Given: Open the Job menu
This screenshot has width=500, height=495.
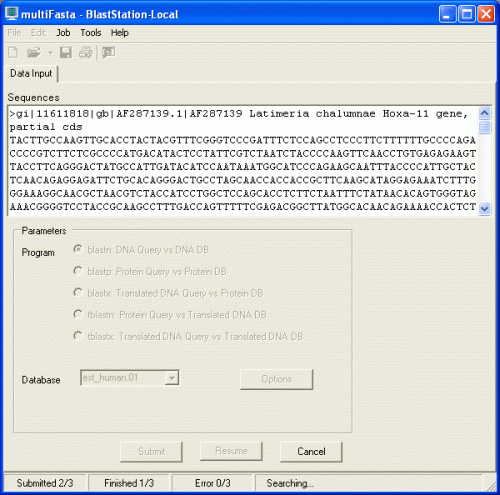Looking at the screenshot, I should (x=63, y=33).
